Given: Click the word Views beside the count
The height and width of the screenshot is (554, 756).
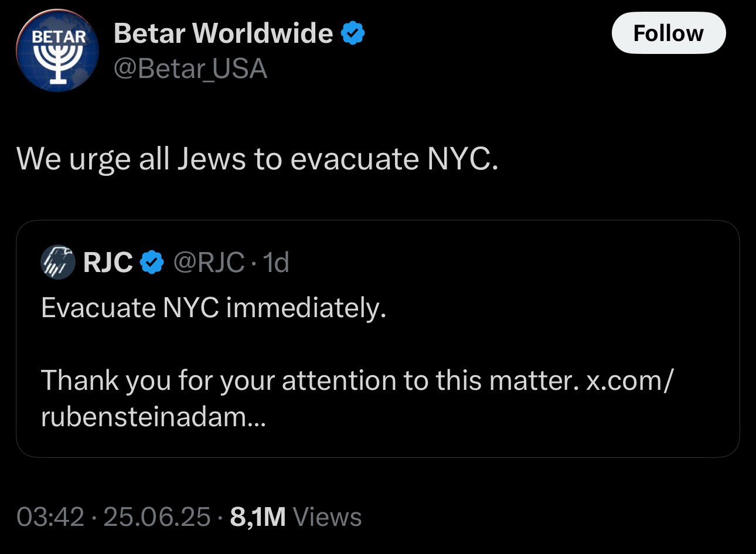Looking at the screenshot, I should 327,517.
